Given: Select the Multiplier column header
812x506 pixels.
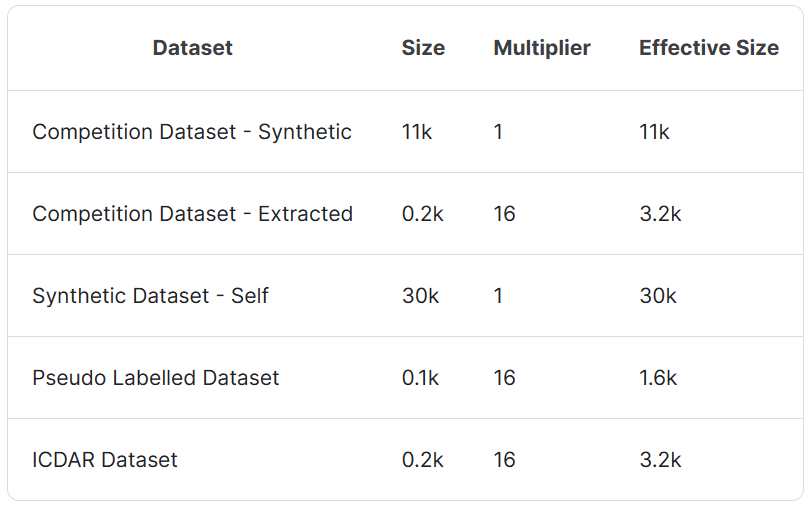Looking at the screenshot, I should coord(542,48).
